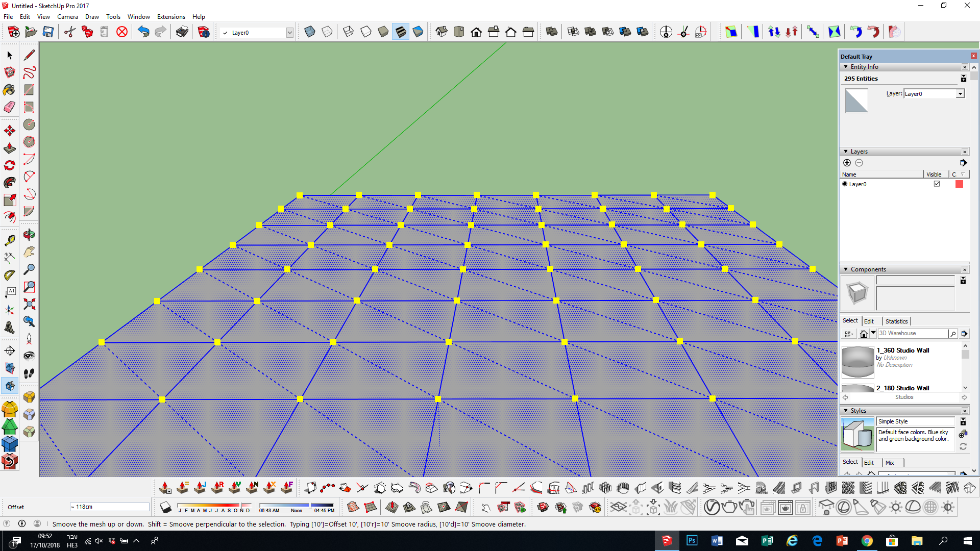Collapse the Components panel
The height and width of the screenshot is (551, 980).
[846, 269]
